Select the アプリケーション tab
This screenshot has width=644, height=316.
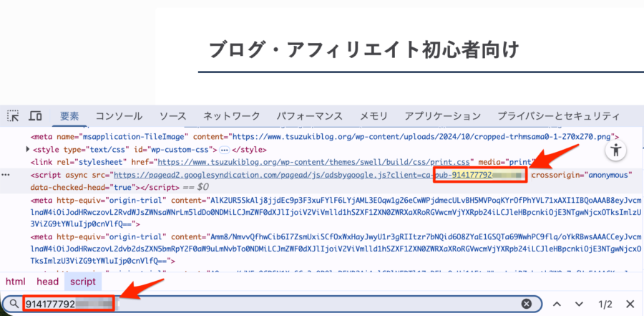[441, 116]
